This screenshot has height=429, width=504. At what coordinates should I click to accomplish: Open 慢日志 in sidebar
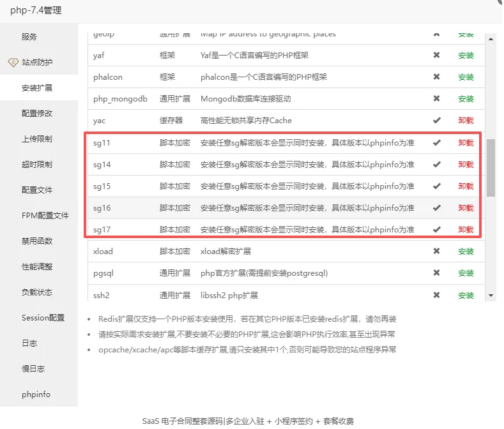click(x=33, y=368)
